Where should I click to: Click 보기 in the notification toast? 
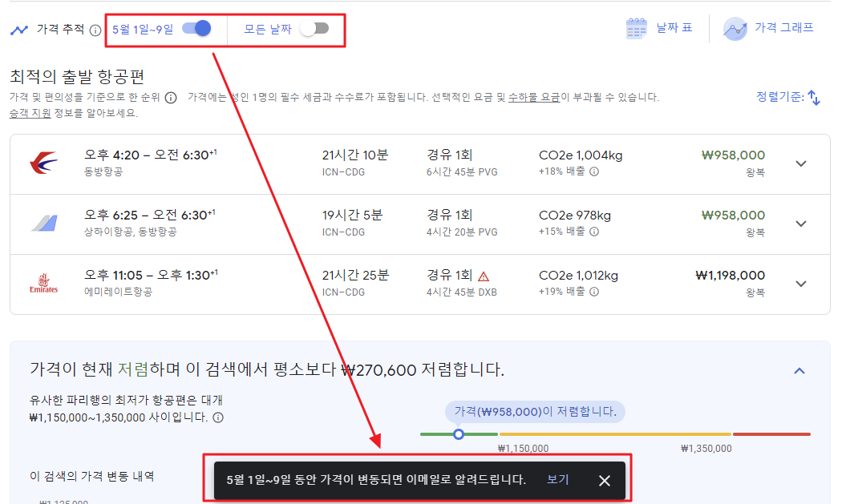[558, 480]
